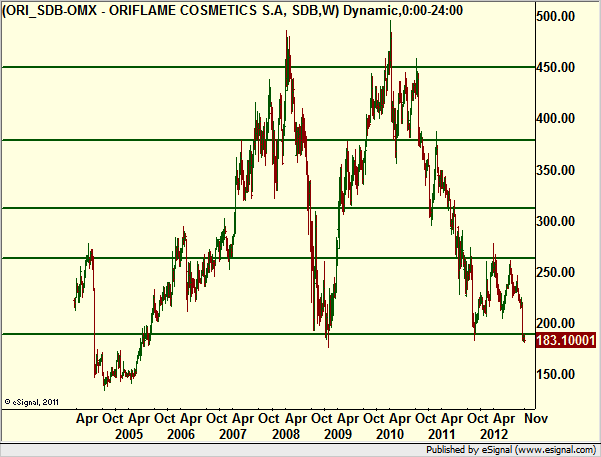This screenshot has height=457, width=601.
Task: Click the 2009 year label on time axis
Action: 338,434
